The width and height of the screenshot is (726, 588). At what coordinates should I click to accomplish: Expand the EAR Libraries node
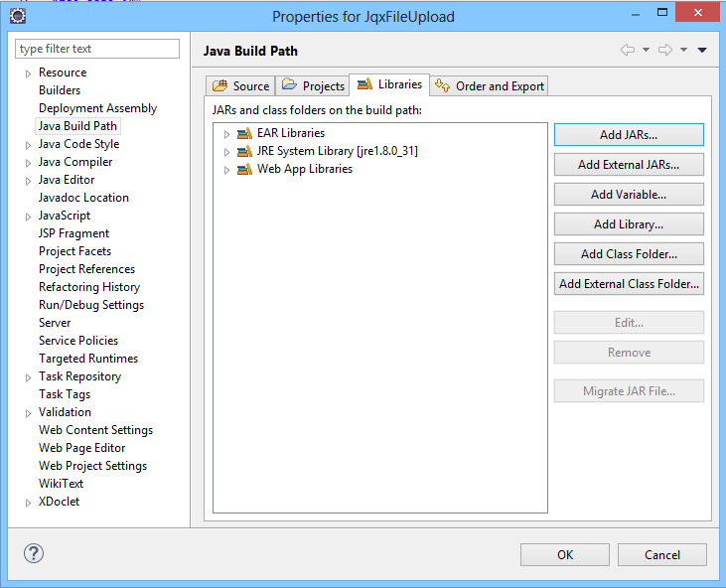point(226,134)
